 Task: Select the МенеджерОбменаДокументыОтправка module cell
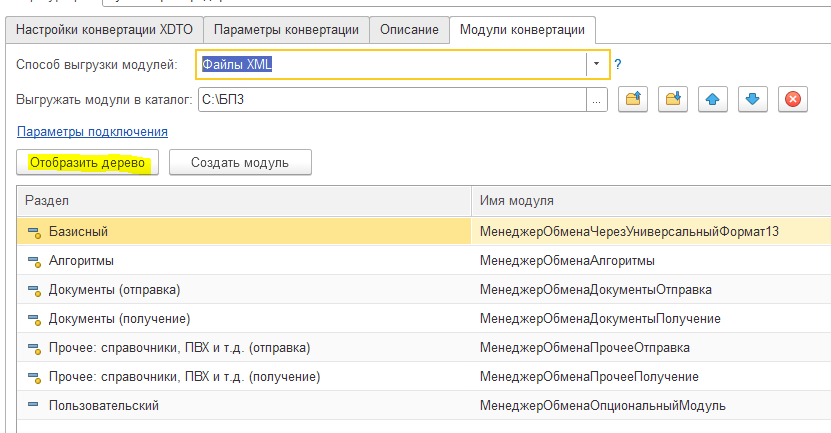[596, 290]
